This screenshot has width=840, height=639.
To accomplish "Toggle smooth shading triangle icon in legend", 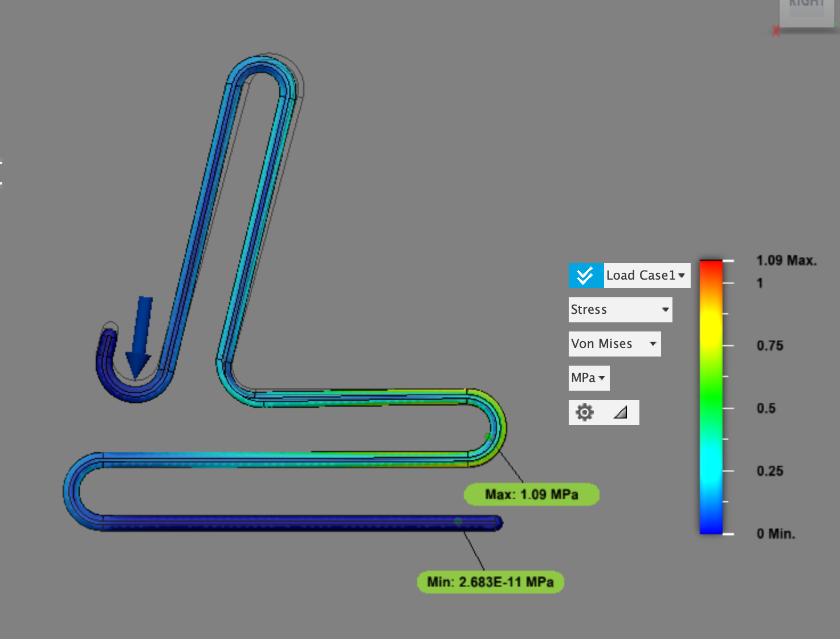I will click(x=621, y=412).
